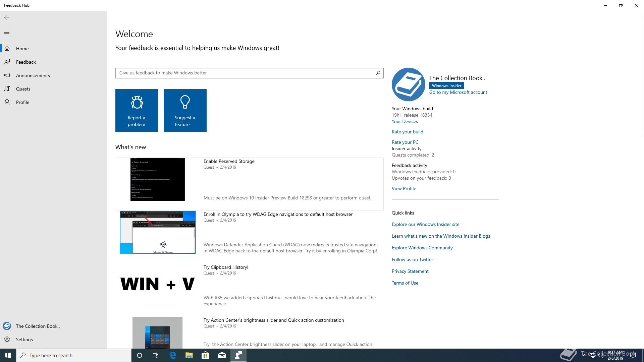Click the lightbulb icon on the Suggest a feature tile
Viewport: 644px width, 362px height.
[x=185, y=102]
